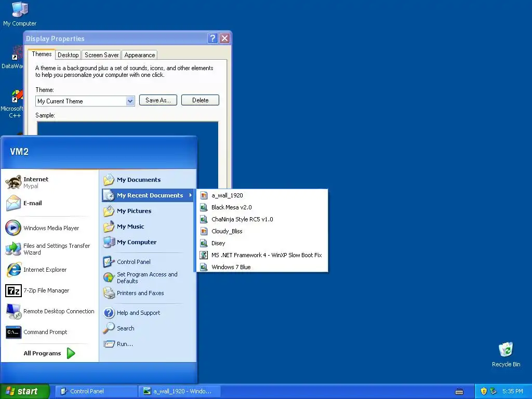Launch Windows Media Player icon
Image resolution: width=532 pixels, height=399 pixels.
tap(13, 228)
